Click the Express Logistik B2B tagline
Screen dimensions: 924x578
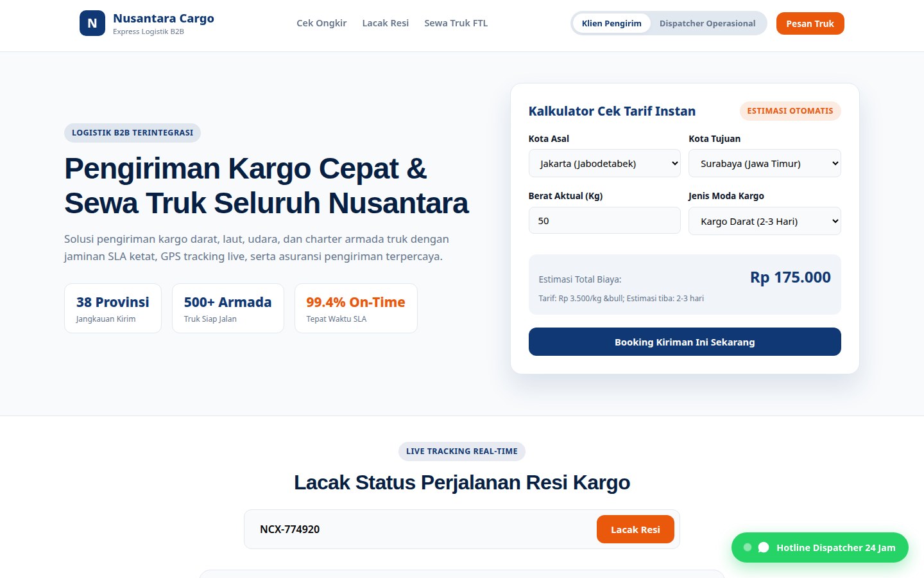point(148,31)
